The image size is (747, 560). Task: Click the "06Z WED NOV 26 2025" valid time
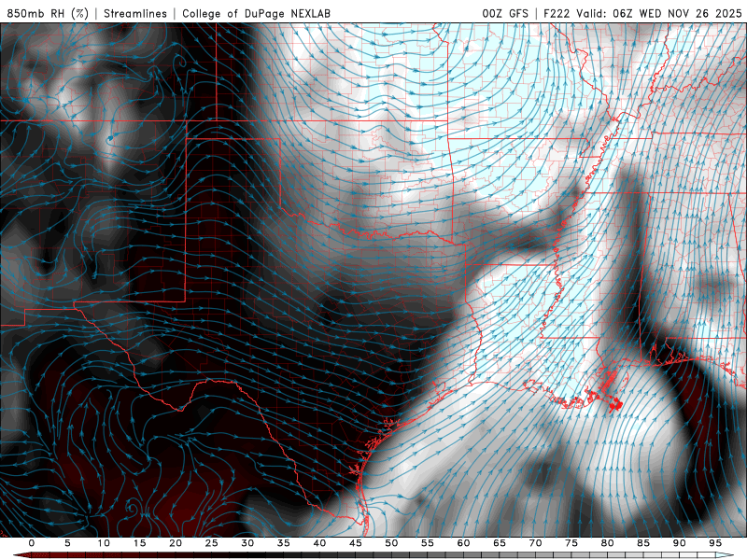click(x=678, y=13)
